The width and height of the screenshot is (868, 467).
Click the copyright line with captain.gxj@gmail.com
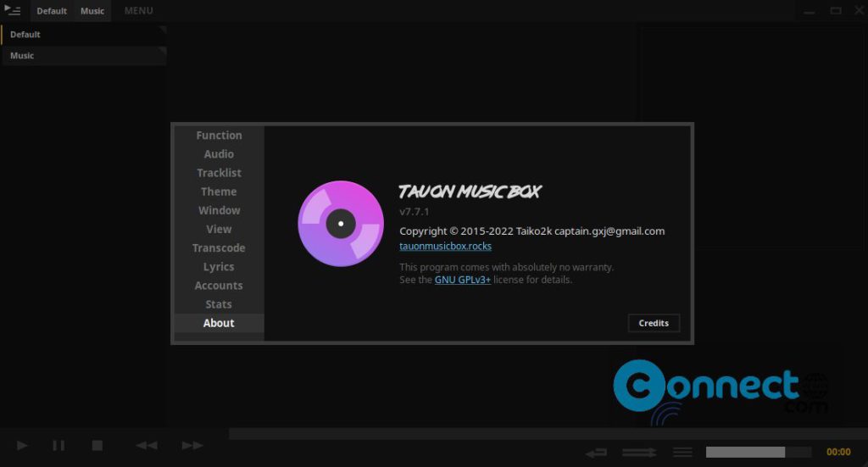coord(532,231)
